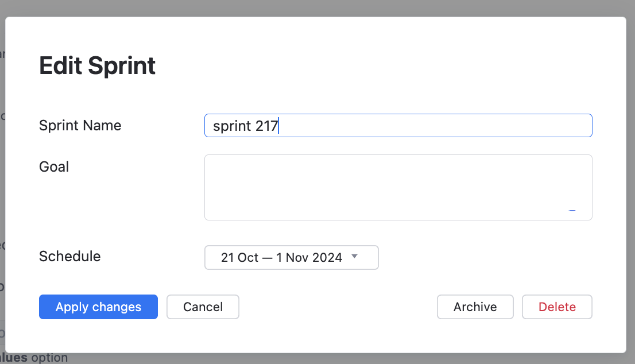Click the Schedule label
Viewport: 635px width, 364px height.
point(69,256)
